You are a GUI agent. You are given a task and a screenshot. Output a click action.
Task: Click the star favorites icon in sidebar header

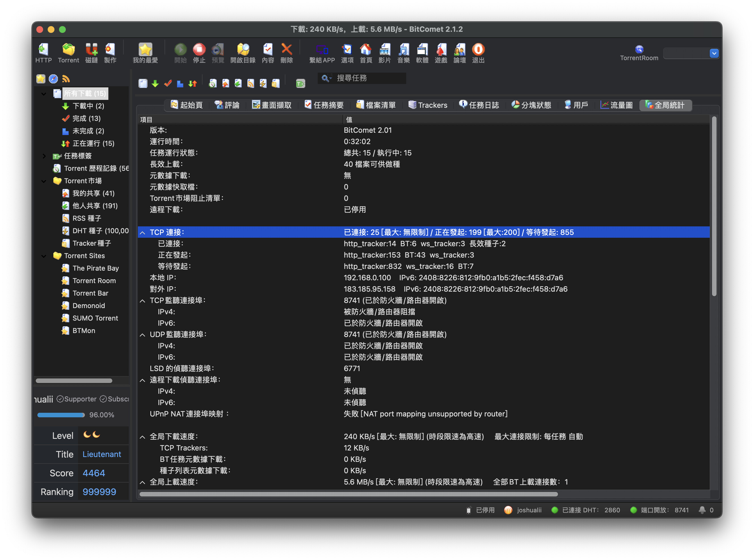coord(41,79)
